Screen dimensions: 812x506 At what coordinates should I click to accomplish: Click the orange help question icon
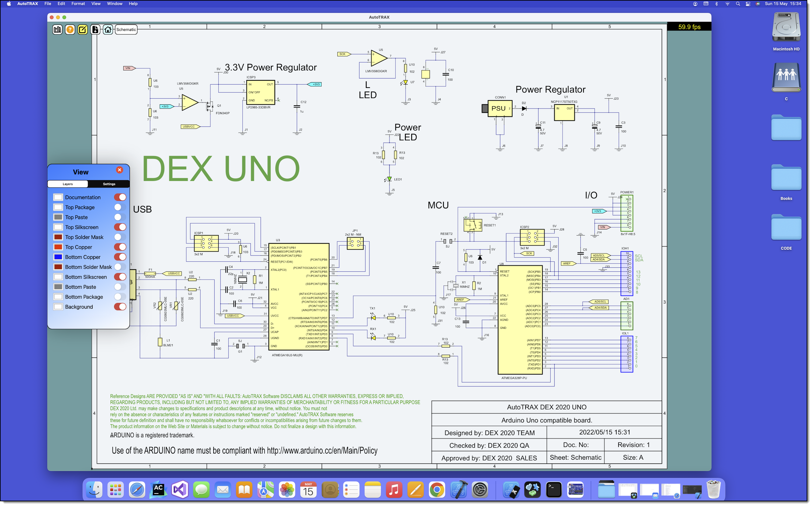70,29
